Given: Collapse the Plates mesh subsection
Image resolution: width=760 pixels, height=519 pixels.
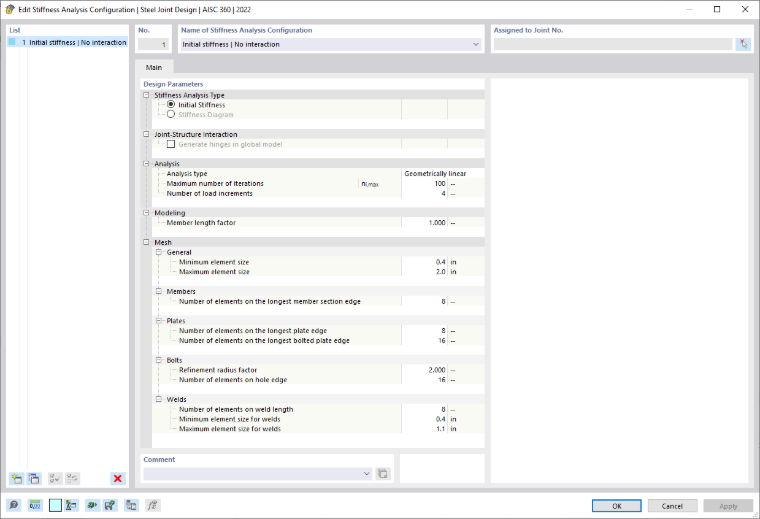Looking at the screenshot, I should pyautogui.click(x=158, y=321).
